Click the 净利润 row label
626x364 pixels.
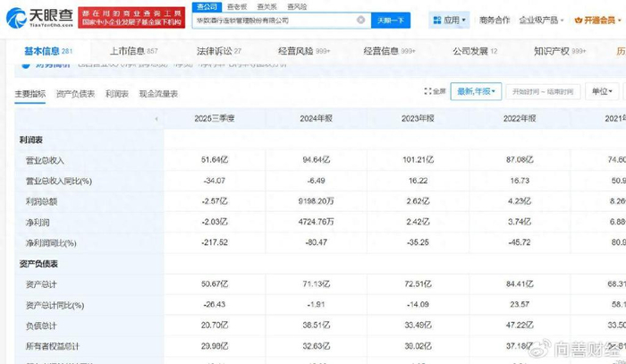pos(38,223)
